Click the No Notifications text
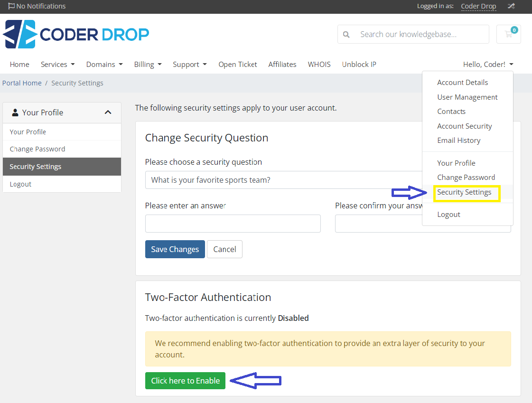The width and height of the screenshot is (532, 403). 41,6
